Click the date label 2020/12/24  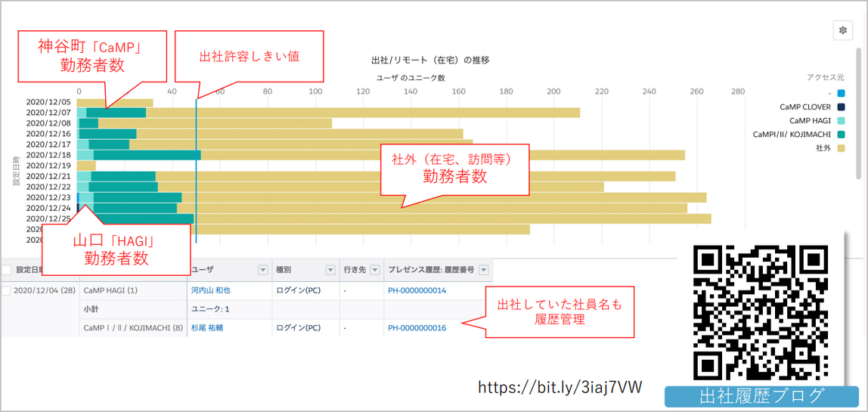48,208
